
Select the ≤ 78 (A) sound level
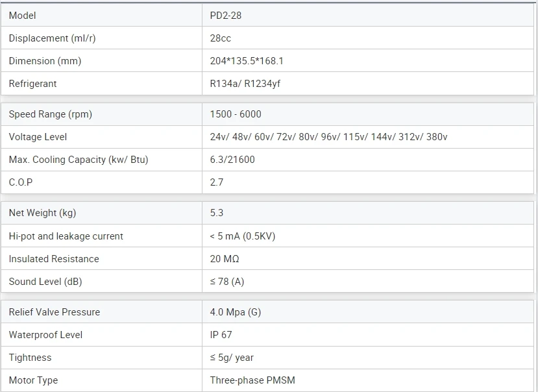point(227,282)
